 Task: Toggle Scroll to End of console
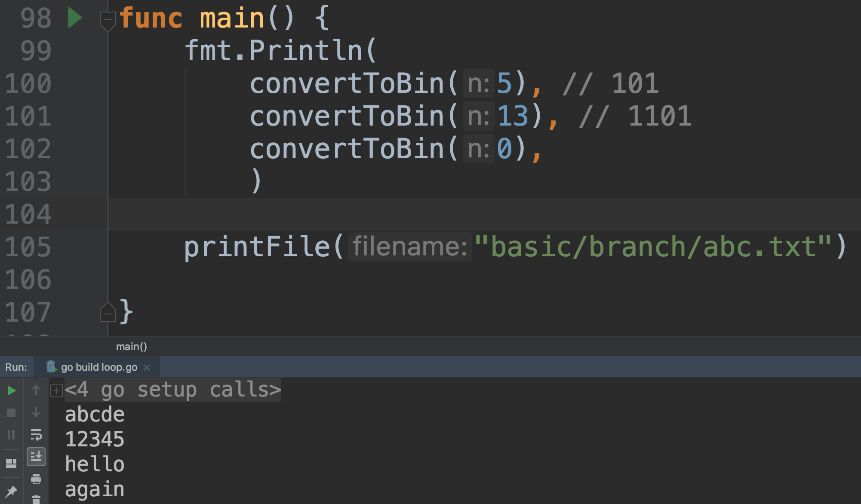pos(36,456)
